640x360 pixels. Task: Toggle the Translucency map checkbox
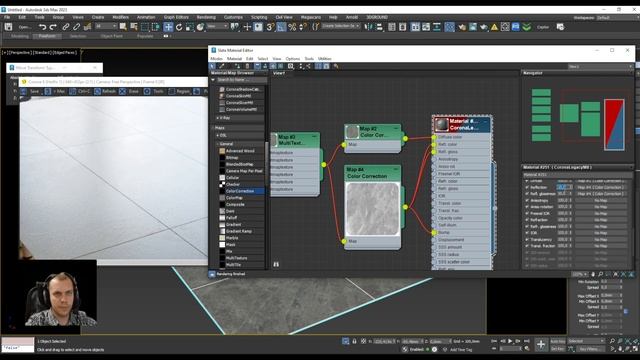click(x=527, y=240)
